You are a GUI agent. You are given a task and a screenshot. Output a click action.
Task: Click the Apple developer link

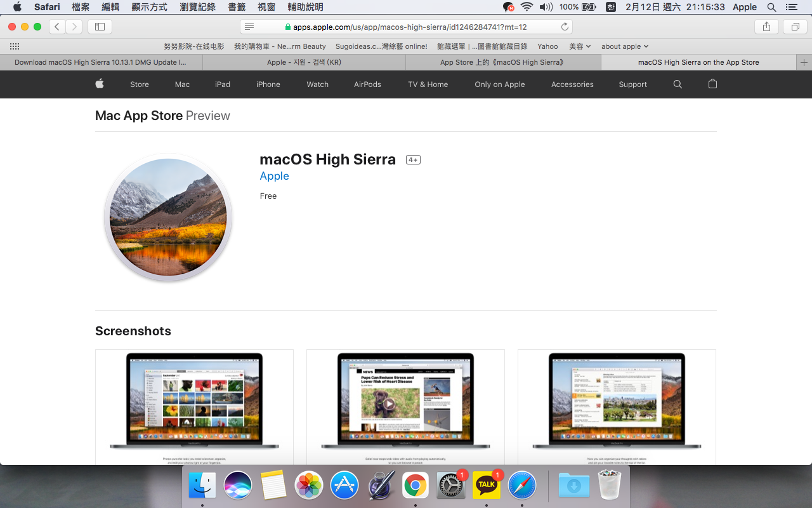274,176
